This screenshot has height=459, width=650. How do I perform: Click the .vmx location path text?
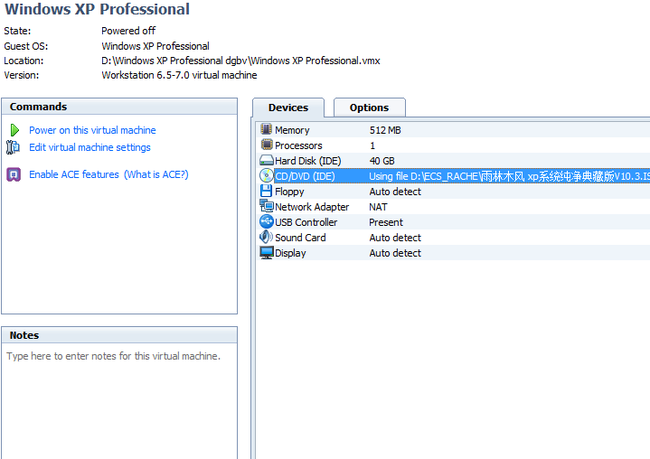[x=240, y=61]
